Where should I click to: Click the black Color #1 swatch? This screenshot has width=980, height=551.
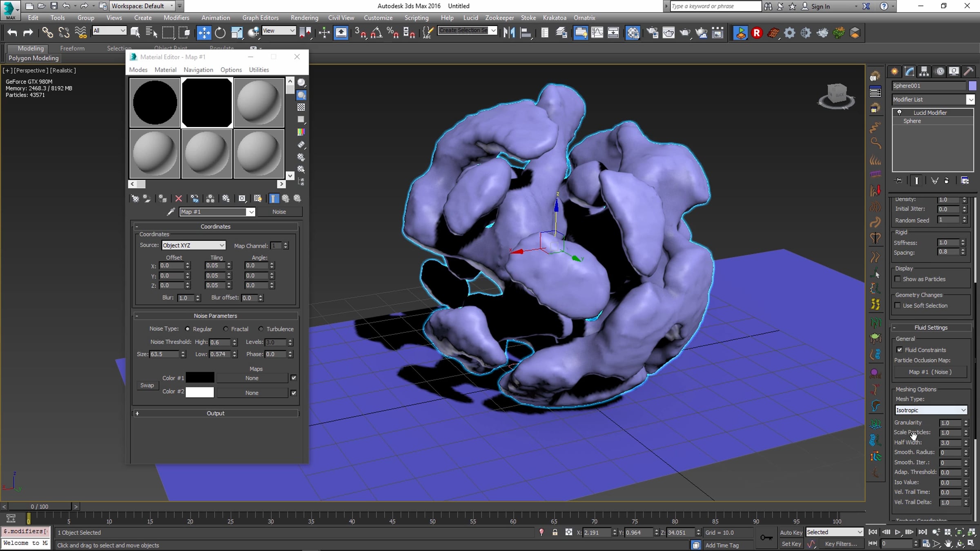200,378
